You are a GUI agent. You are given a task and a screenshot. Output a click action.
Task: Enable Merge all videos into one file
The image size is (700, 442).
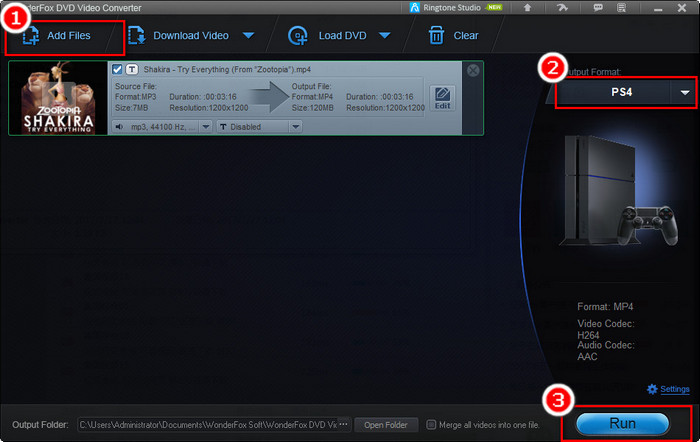tap(431, 425)
